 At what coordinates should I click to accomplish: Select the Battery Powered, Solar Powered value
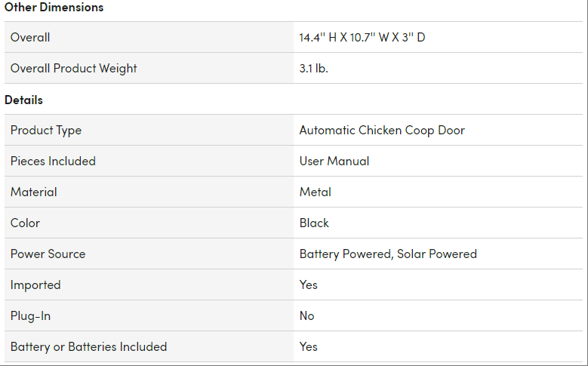click(x=388, y=254)
